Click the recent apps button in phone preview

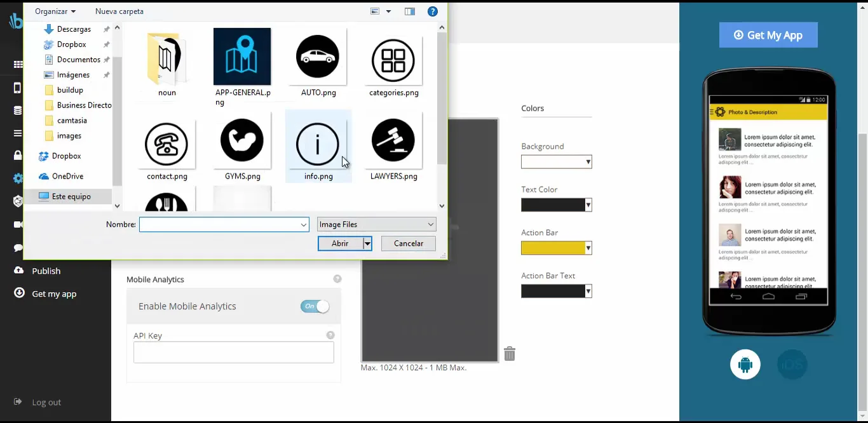click(x=801, y=297)
